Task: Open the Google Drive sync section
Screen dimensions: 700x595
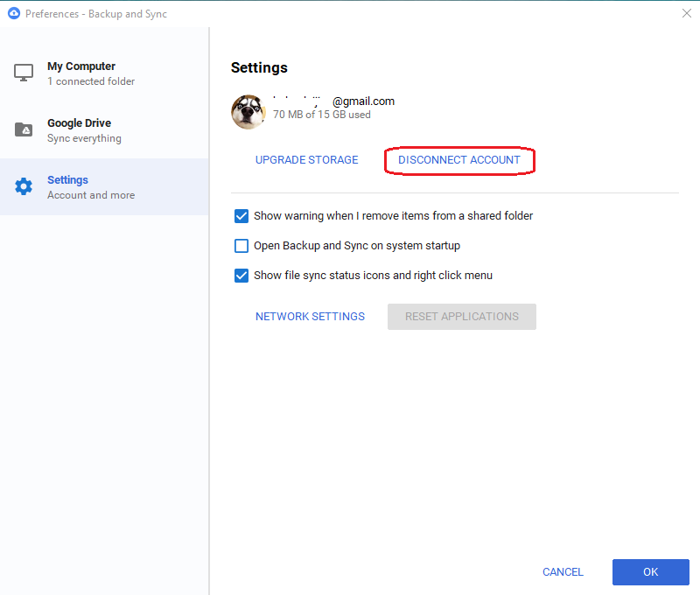Action: pos(80,129)
